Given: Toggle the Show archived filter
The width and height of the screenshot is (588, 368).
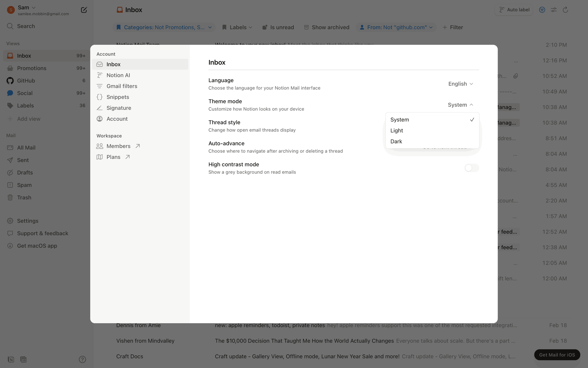Looking at the screenshot, I should (326, 27).
